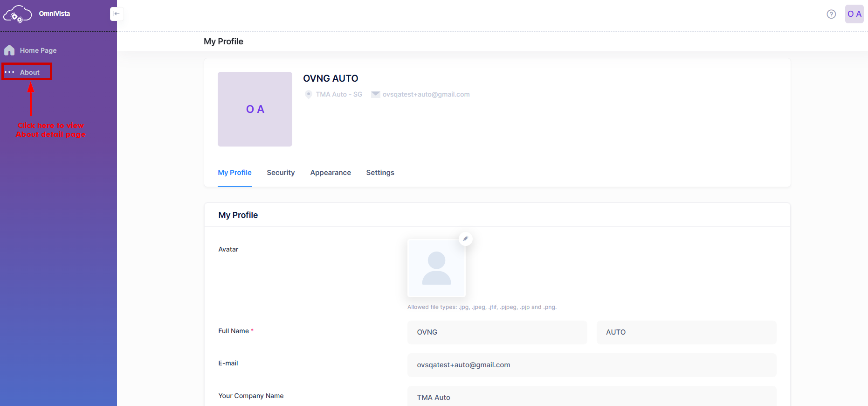Click the OVNG AUTO name heading
Screen dimensions: 868x406
(331, 78)
